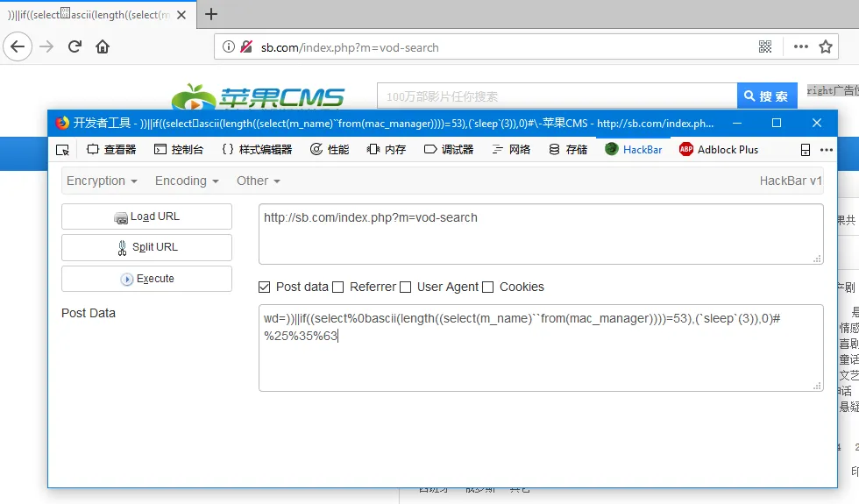The image size is (859, 504).
Task: Enable the Referrer checkbox
Action: tap(338, 287)
